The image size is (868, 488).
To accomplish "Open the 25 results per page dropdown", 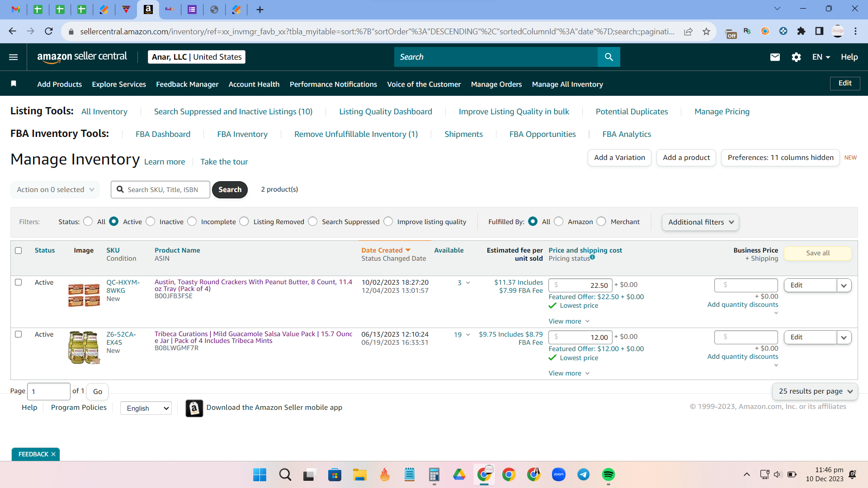I will click(815, 391).
